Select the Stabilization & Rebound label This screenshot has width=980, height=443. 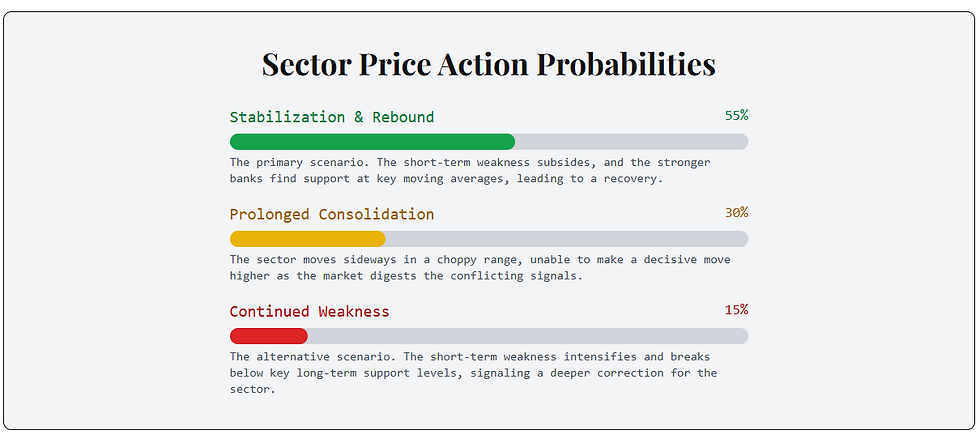332,117
